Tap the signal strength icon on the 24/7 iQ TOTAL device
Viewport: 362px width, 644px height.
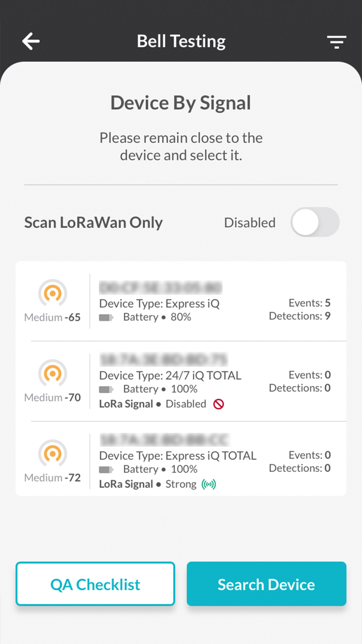(x=52, y=373)
